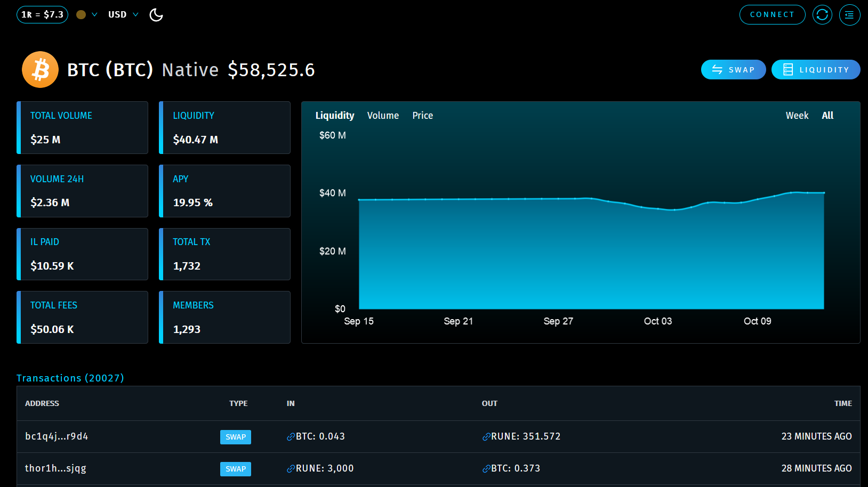Click the 1R = $7.3 price pill
868x487 pixels.
coord(42,15)
